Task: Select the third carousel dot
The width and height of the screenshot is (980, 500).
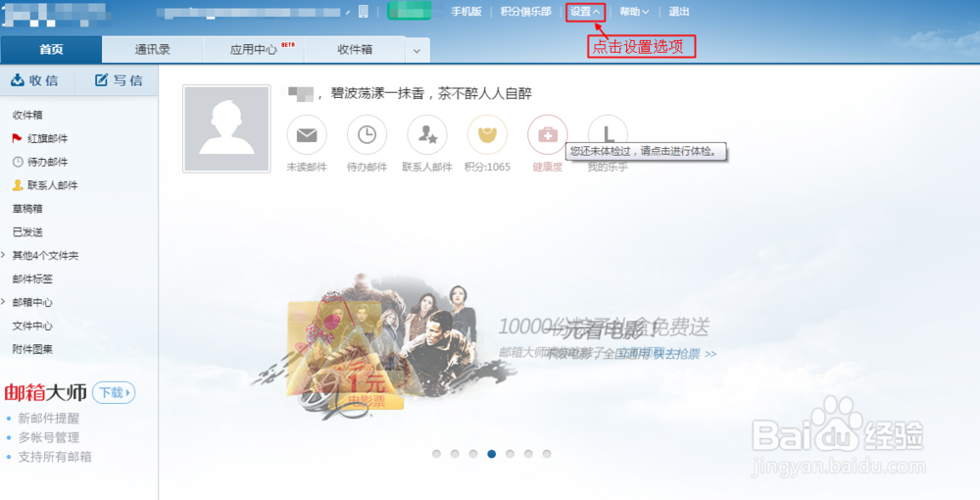Action: [x=473, y=454]
